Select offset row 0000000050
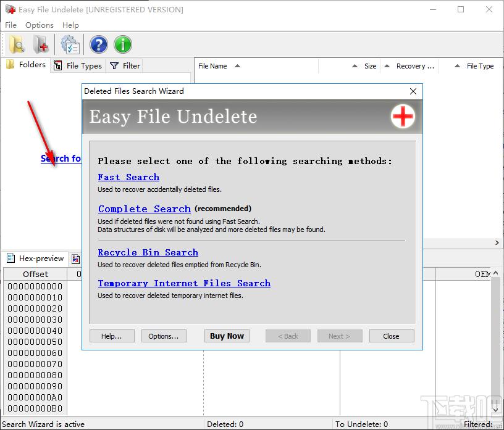This screenshot has width=504, height=430. [35, 342]
